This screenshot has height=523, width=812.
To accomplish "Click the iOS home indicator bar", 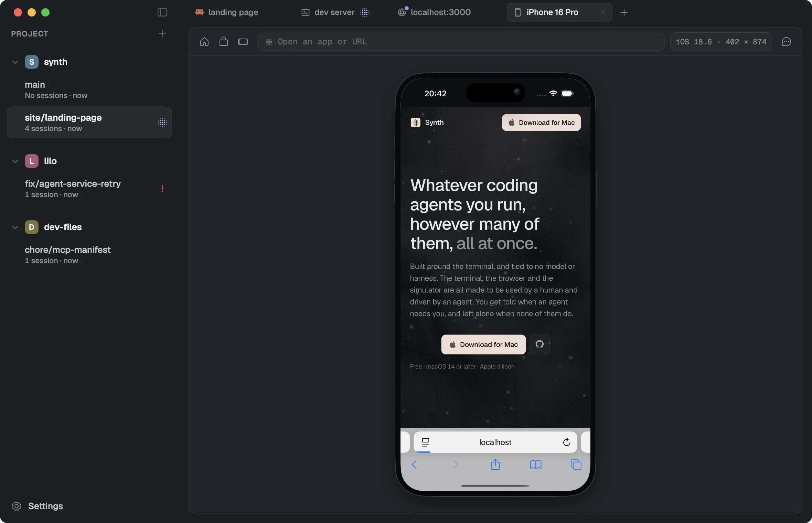I will 495,486.
